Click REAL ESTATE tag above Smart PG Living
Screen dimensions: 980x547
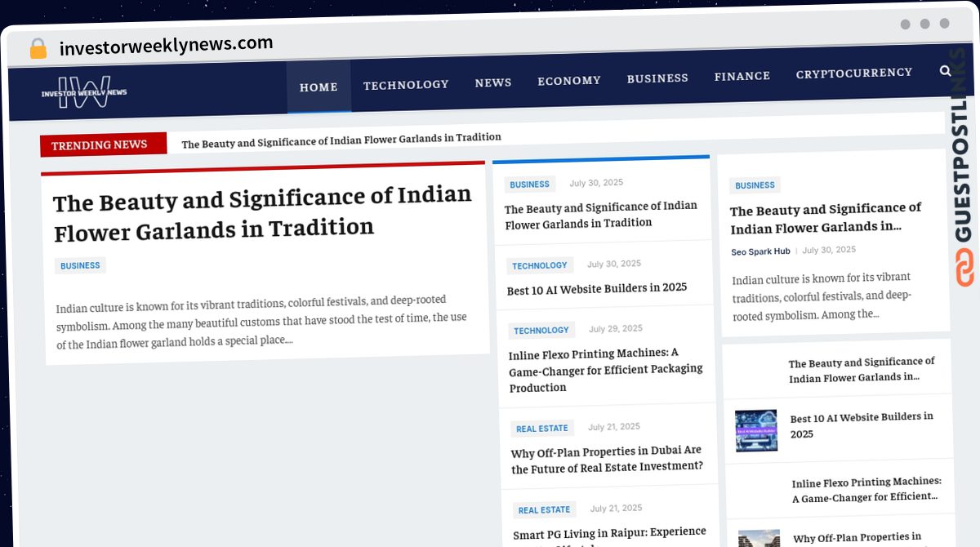tap(544, 509)
